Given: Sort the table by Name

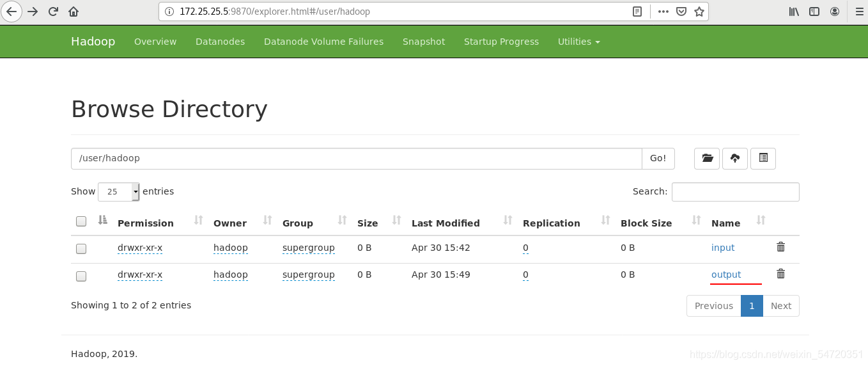Looking at the screenshot, I should (726, 223).
